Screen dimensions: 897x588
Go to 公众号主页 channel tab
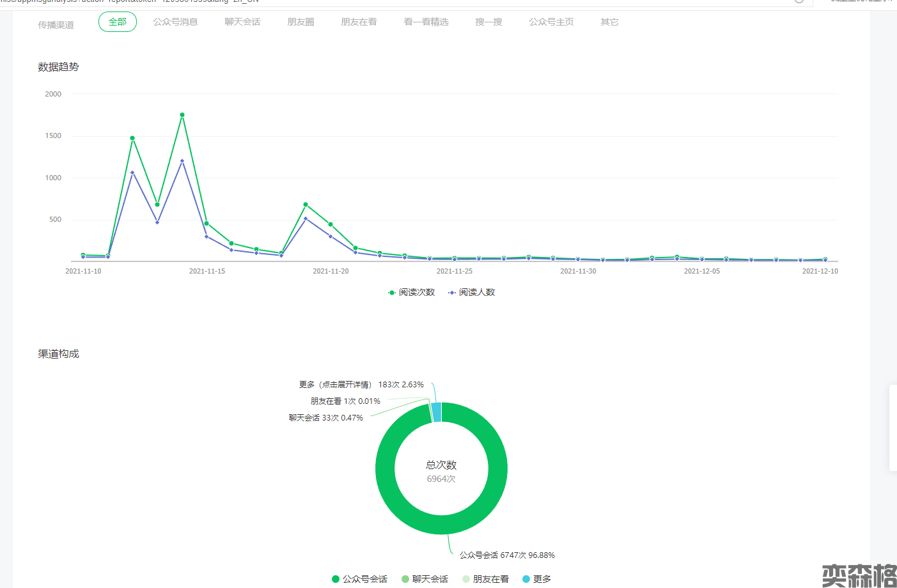551,22
